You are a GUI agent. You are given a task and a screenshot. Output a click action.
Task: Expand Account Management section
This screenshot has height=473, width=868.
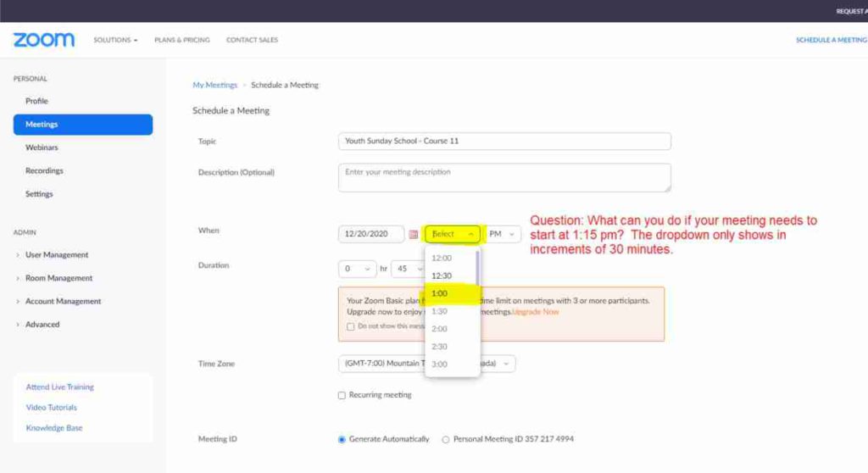63,302
